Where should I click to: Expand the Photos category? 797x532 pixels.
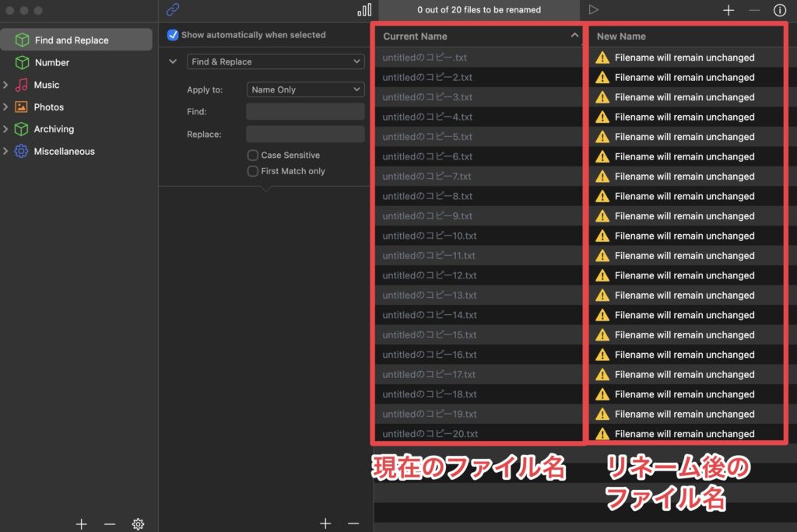point(6,107)
